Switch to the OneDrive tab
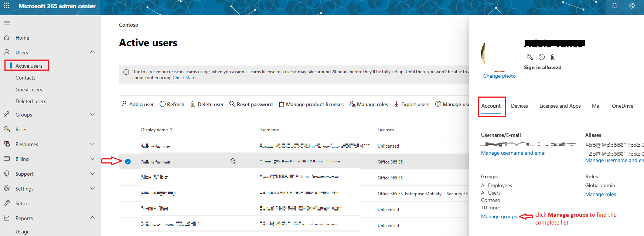The image size is (644, 236). 623,106
